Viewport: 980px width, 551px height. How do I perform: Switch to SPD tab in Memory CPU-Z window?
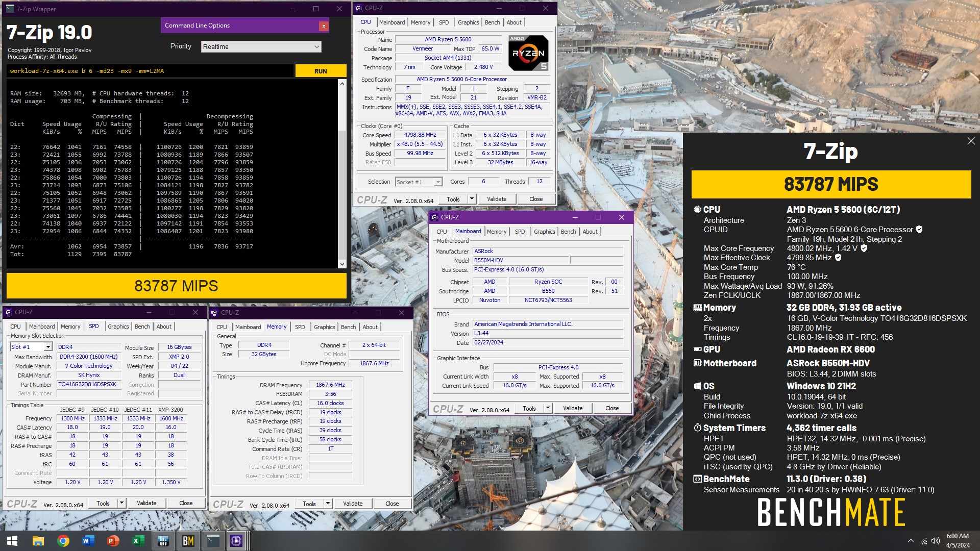click(300, 327)
